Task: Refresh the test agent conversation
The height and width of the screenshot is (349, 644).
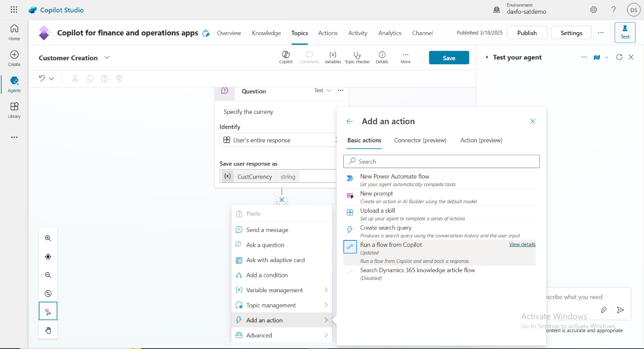Action: 619,57
